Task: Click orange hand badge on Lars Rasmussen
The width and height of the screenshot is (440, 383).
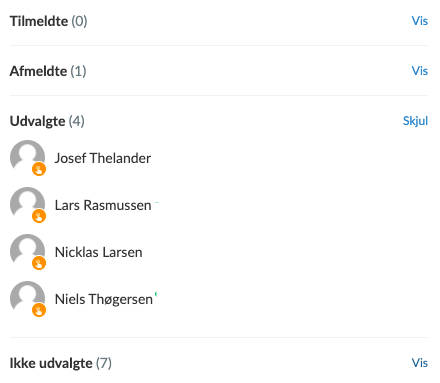Action: click(39, 216)
